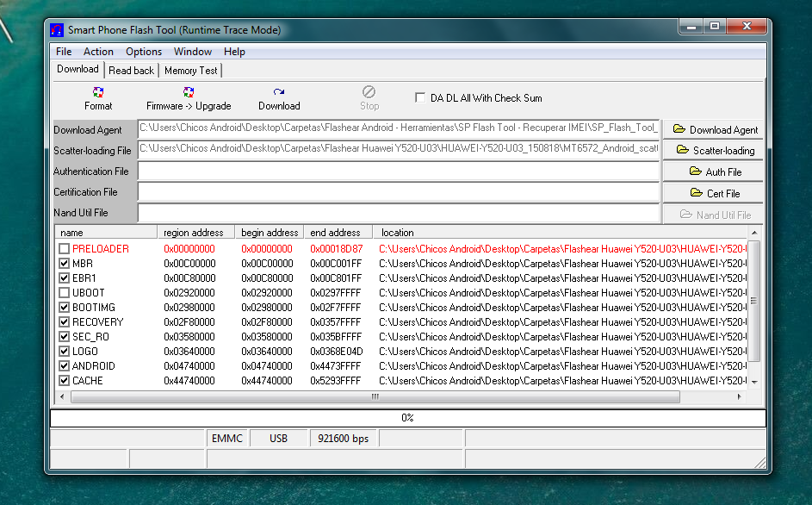812x505 pixels.
Task: Click the USB connection status field
Action: coord(278,438)
